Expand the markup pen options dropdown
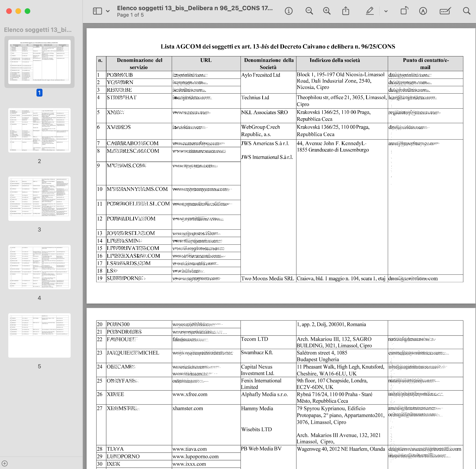This screenshot has width=476, height=469. click(386, 11)
